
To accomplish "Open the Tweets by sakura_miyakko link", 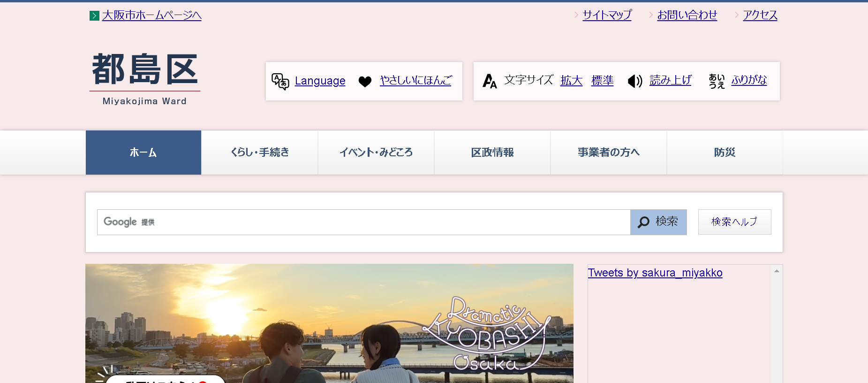I will tap(655, 273).
